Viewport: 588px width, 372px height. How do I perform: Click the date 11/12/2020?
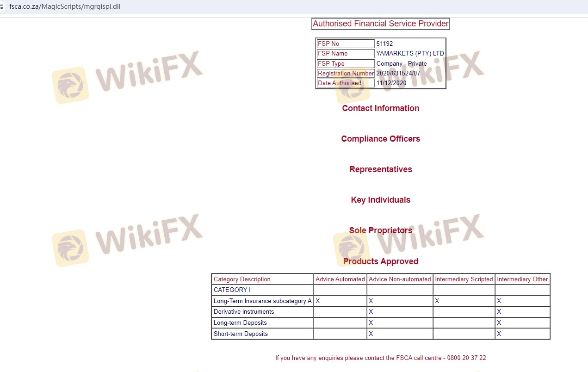[x=391, y=83]
